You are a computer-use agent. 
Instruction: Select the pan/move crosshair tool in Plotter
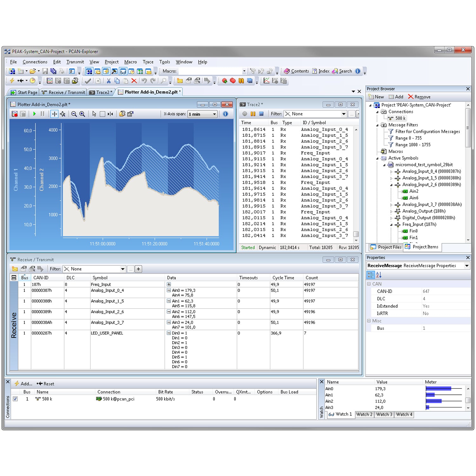[x=54, y=114]
